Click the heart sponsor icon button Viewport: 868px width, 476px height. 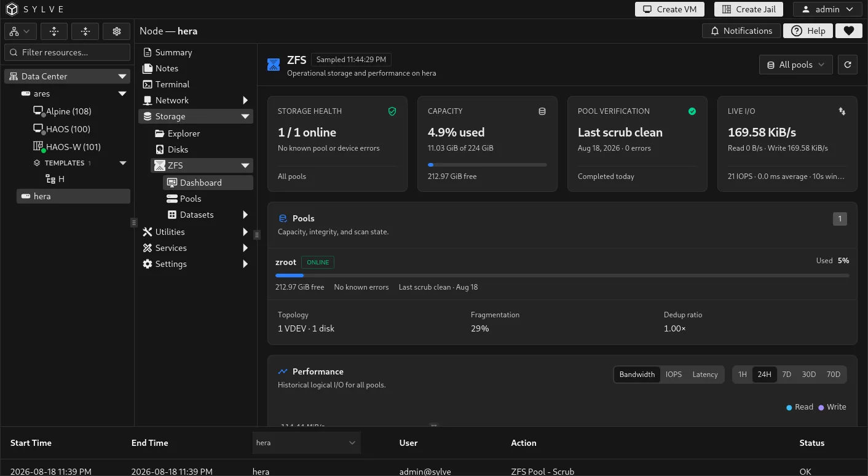coord(849,31)
